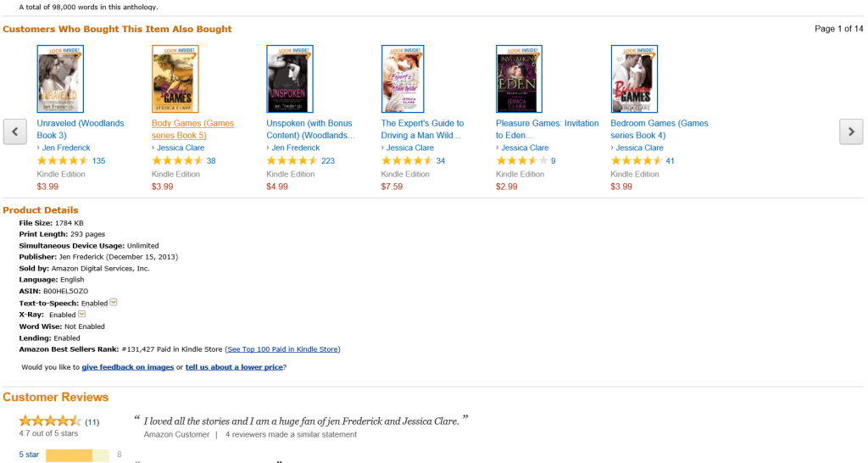Open Jessica Clare author link under Body Games

(x=181, y=148)
